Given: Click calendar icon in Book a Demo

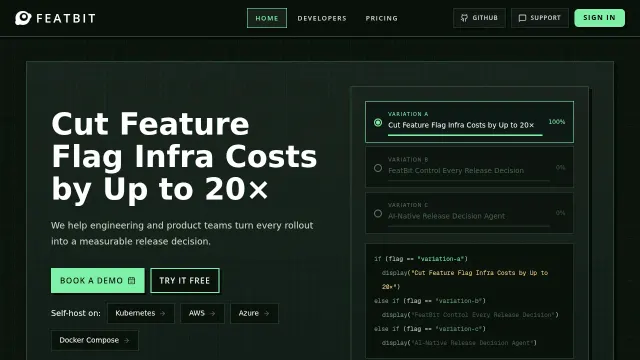Looking at the screenshot, I should point(131,280).
